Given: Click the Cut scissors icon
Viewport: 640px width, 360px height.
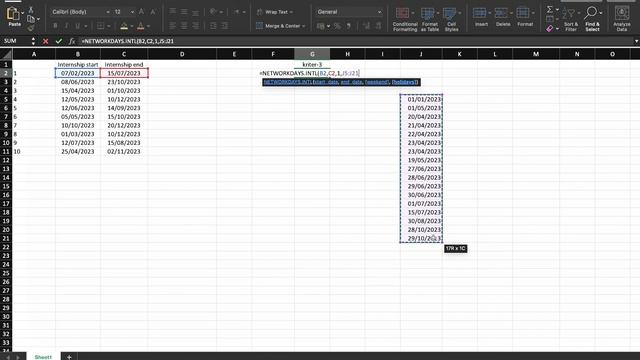Looking at the screenshot, I should click(x=31, y=10).
